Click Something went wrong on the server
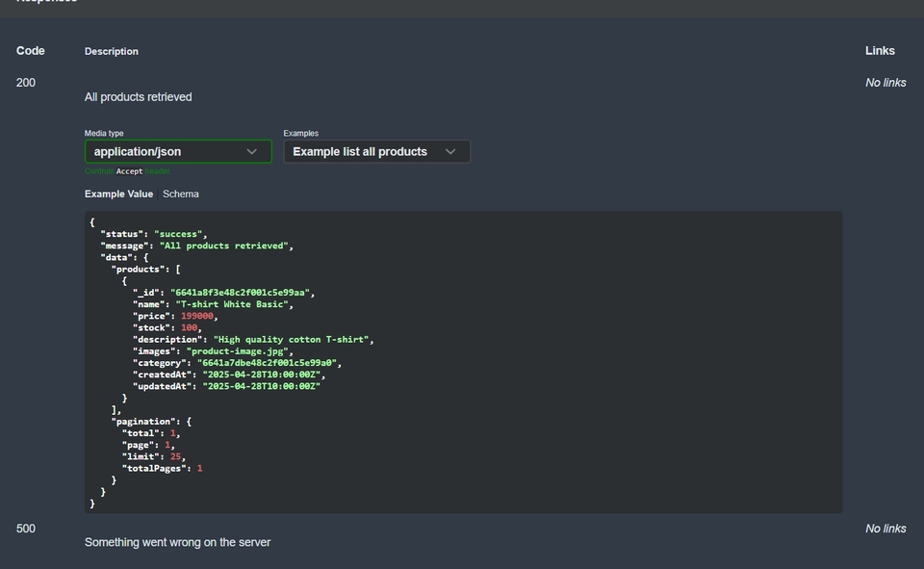This screenshot has width=924, height=569. click(x=177, y=542)
